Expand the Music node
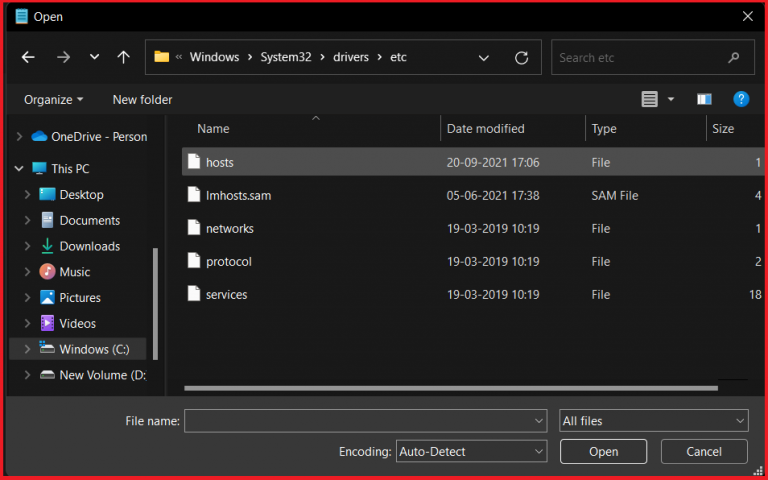Image resolution: width=768 pixels, height=480 pixels. tap(27, 272)
